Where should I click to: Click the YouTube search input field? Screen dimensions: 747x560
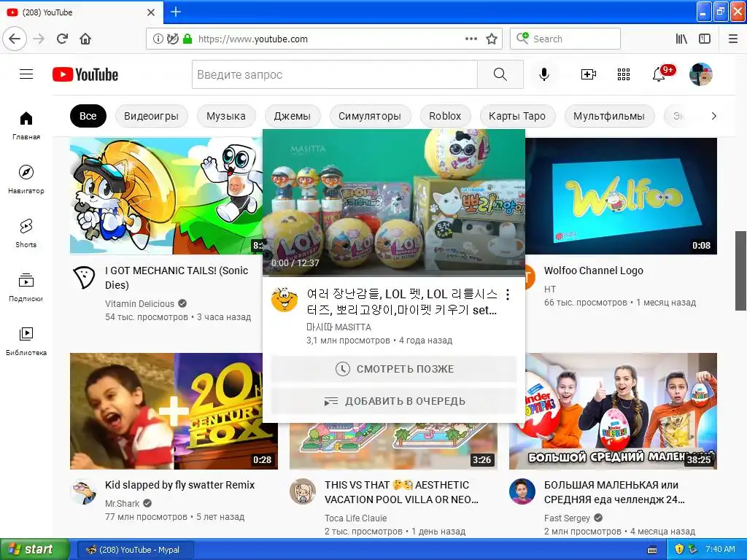pyautogui.click(x=334, y=74)
